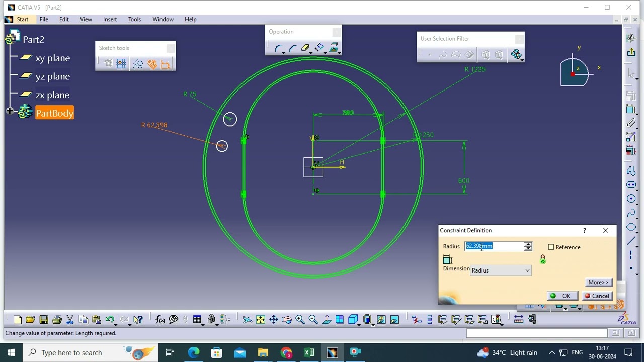Click the Save icon
The height and width of the screenshot is (362, 644).
click(x=44, y=320)
